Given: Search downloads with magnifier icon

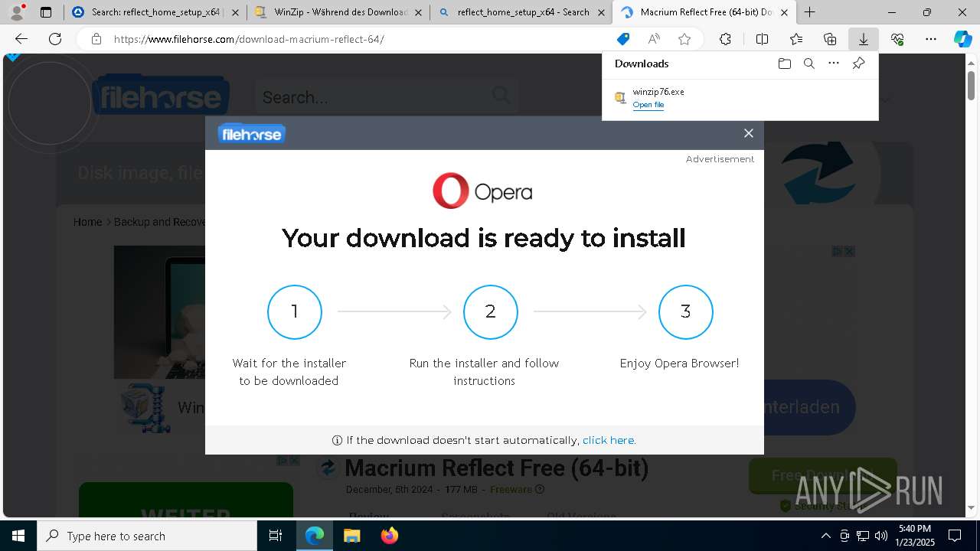Looking at the screenshot, I should [808, 64].
